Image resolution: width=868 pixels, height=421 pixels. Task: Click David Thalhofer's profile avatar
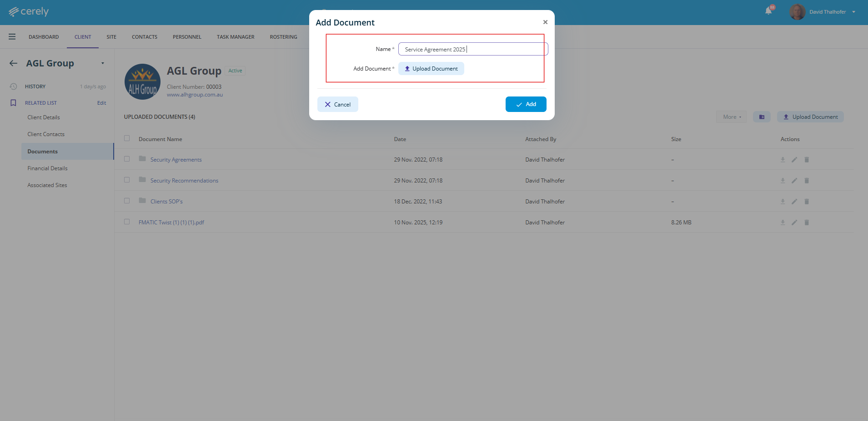tap(797, 12)
